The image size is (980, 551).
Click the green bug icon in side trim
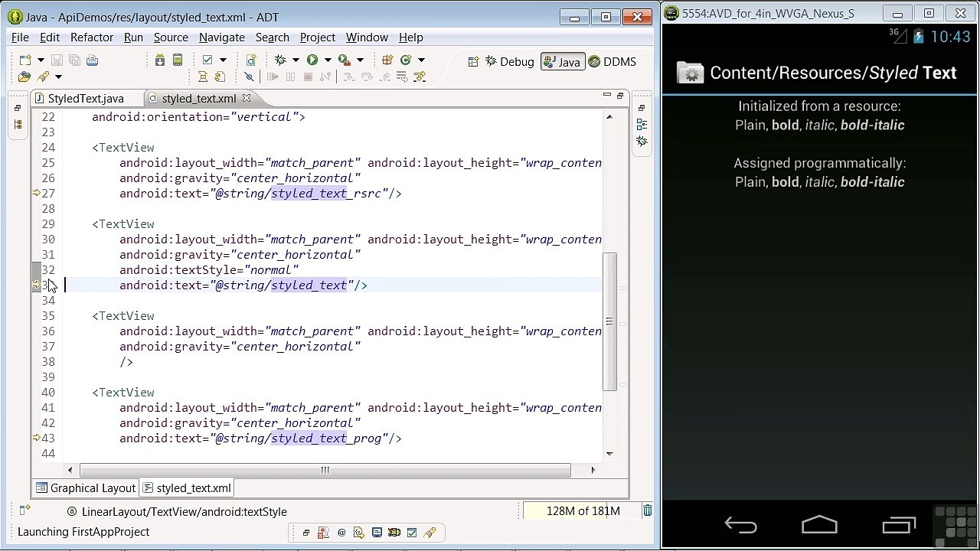(x=642, y=142)
